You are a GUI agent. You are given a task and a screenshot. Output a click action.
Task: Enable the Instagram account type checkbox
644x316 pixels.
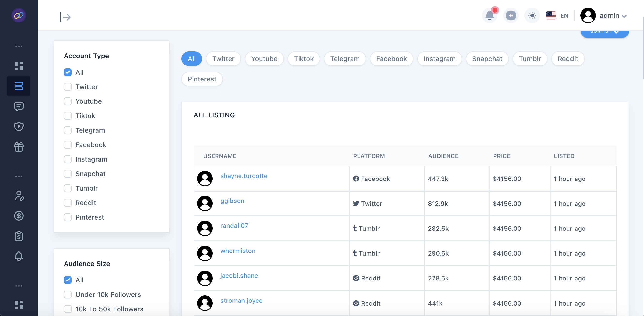(68, 159)
